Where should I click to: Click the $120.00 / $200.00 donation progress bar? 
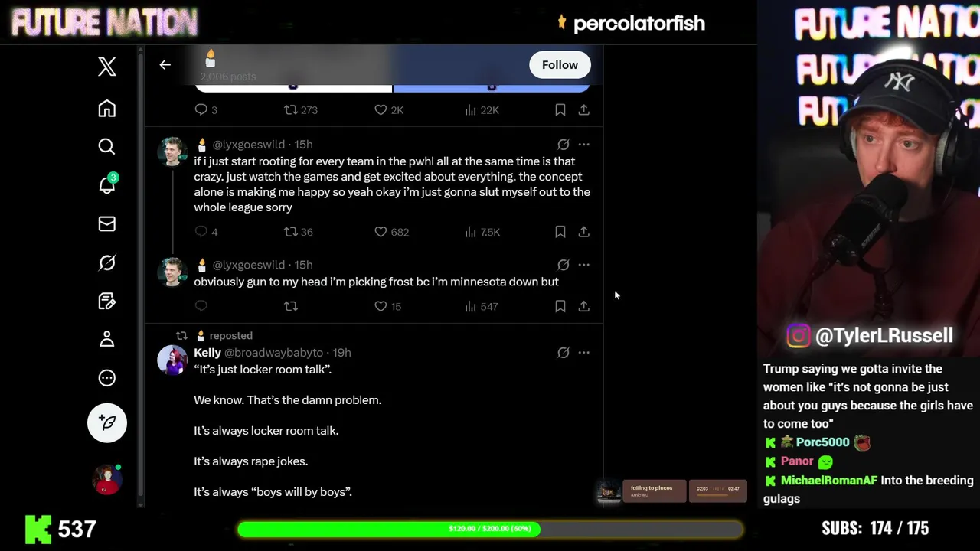490,529
